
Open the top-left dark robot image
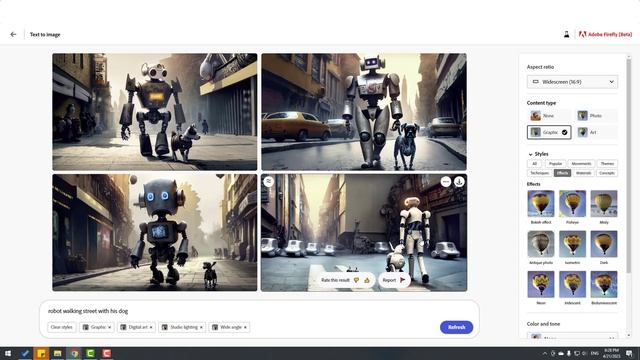pos(155,112)
